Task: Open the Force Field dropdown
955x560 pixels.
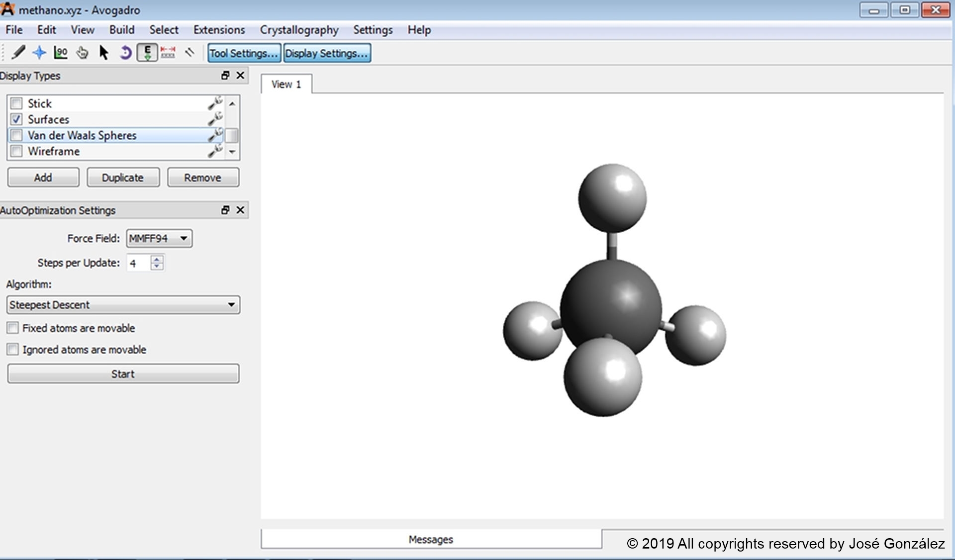Action: (x=159, y=239)
